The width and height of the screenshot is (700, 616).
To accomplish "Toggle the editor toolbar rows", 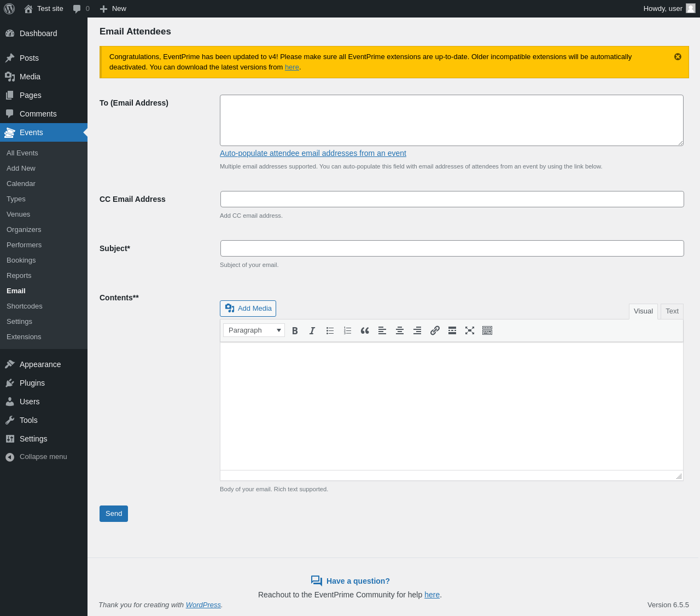I will [x=487, y=330].
